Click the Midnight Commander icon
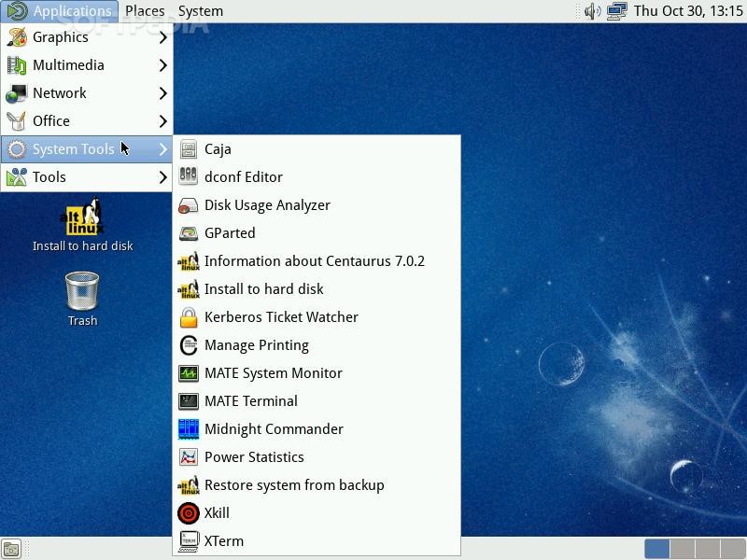747x560 pixels. click(189, 429)
